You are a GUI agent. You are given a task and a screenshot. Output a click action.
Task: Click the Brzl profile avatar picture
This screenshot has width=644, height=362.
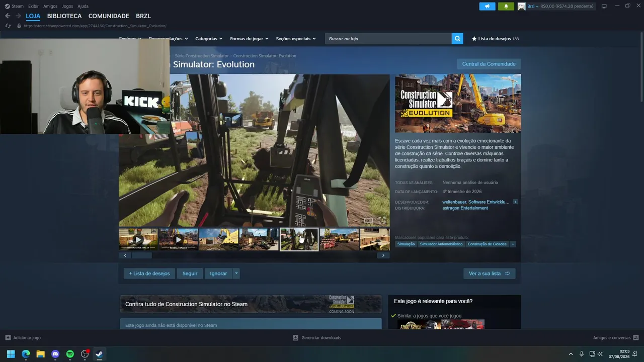[522, 6]
